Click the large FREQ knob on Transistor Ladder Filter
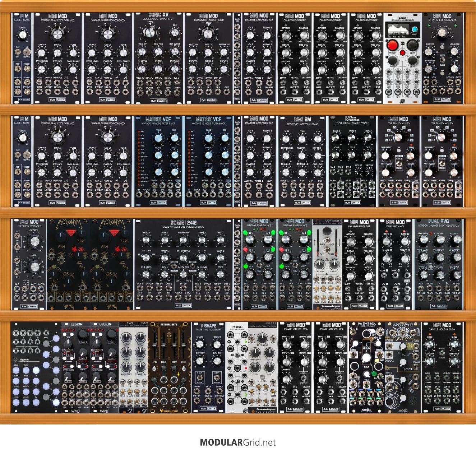The height and width of the screenshot is (450, 476). click(x=208, y=34)
